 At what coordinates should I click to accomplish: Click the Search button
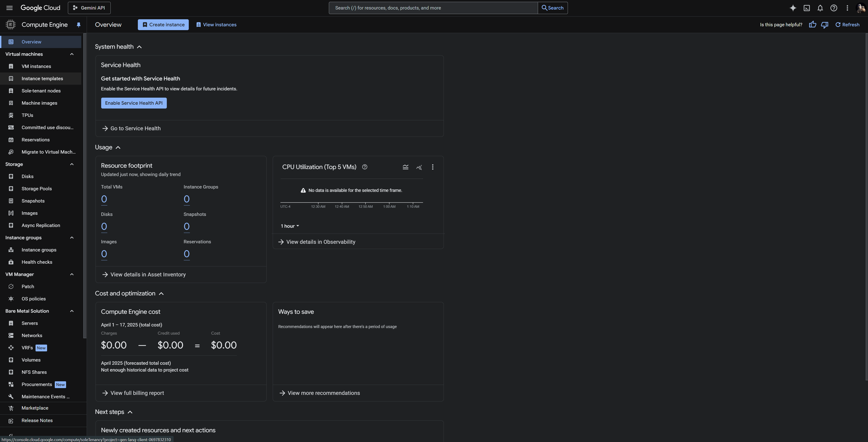[553, 8]
